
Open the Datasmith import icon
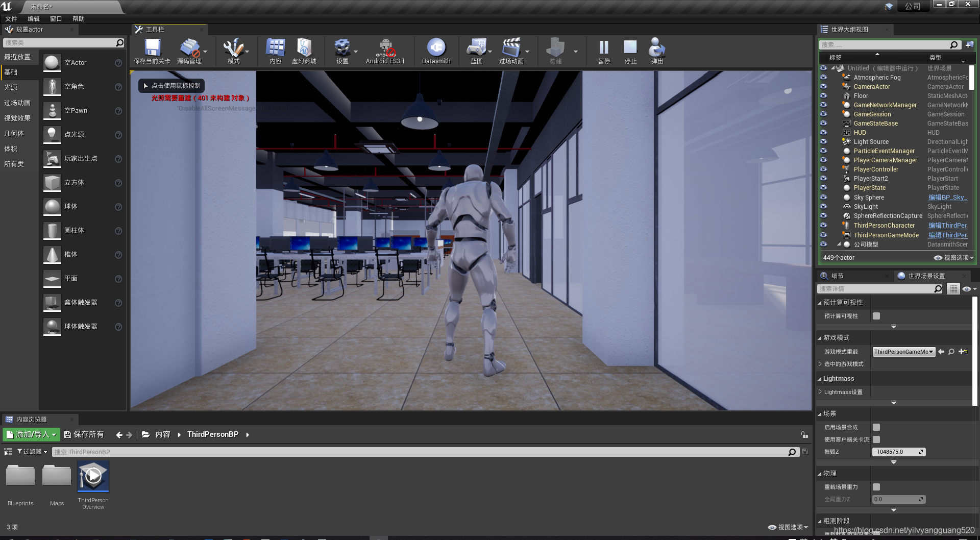click(x=436, y=48)
